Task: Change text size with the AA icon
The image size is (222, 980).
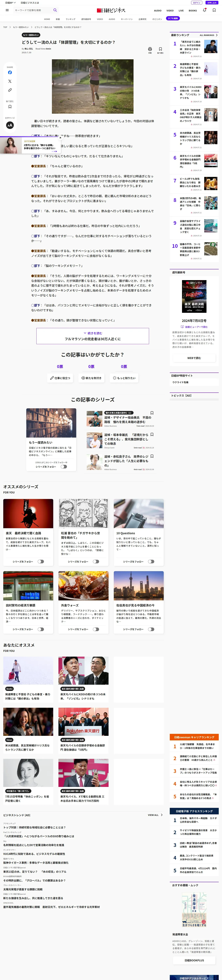Action: click(x=10, y=125)
